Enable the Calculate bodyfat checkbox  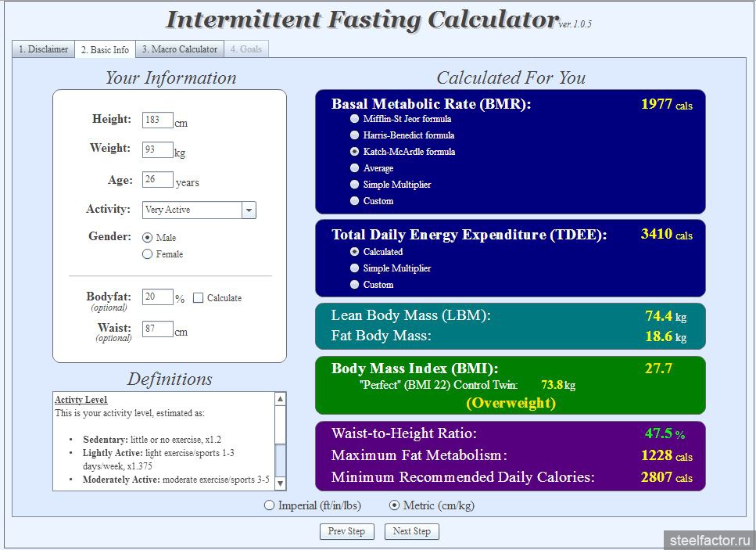[198, 297]
